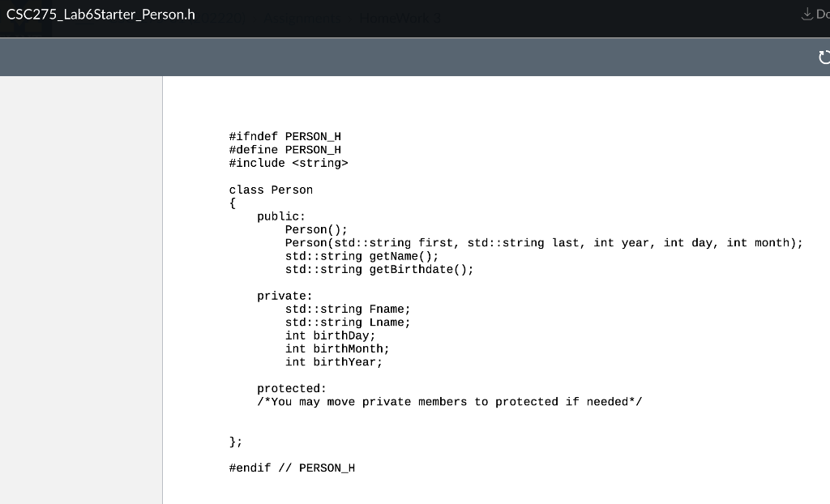Click the private: access specifier
Viewport: 830px width, 504px height.
(284, 295)
